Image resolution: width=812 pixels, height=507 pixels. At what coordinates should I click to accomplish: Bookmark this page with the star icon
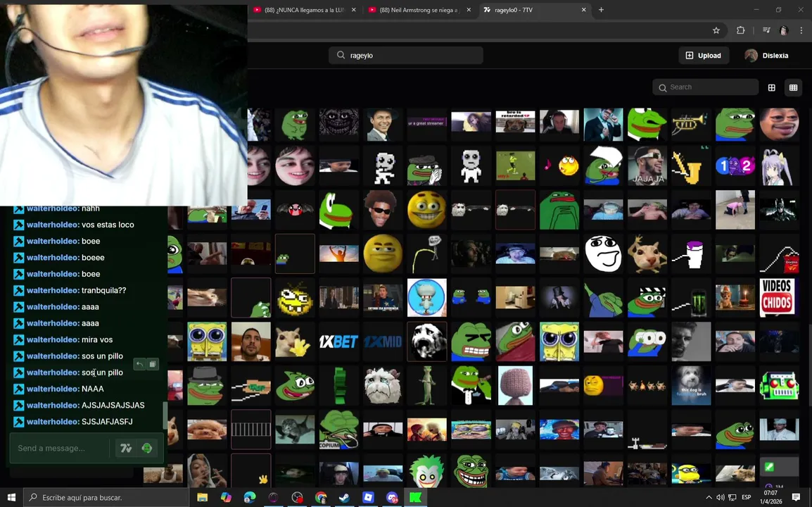pos(716,30)
